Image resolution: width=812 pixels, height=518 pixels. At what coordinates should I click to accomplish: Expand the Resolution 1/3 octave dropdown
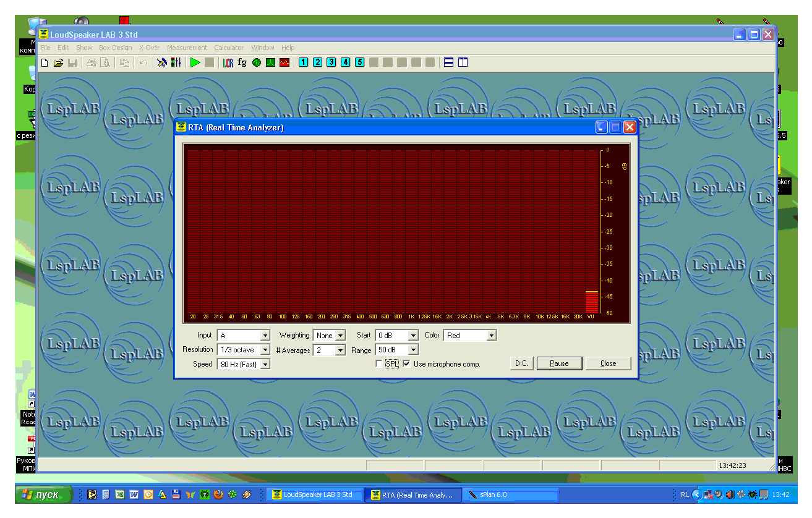(265, 350)
